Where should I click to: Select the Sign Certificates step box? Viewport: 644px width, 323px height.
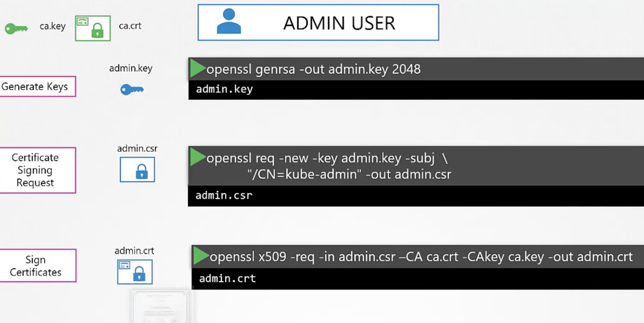38,266
